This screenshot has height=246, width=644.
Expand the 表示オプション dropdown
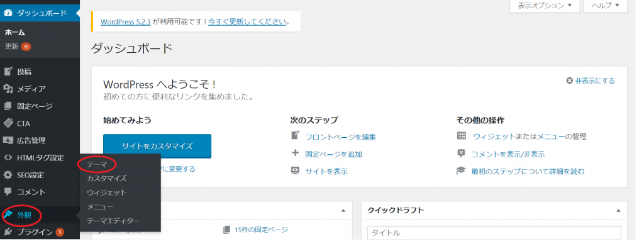coord(545,6)
